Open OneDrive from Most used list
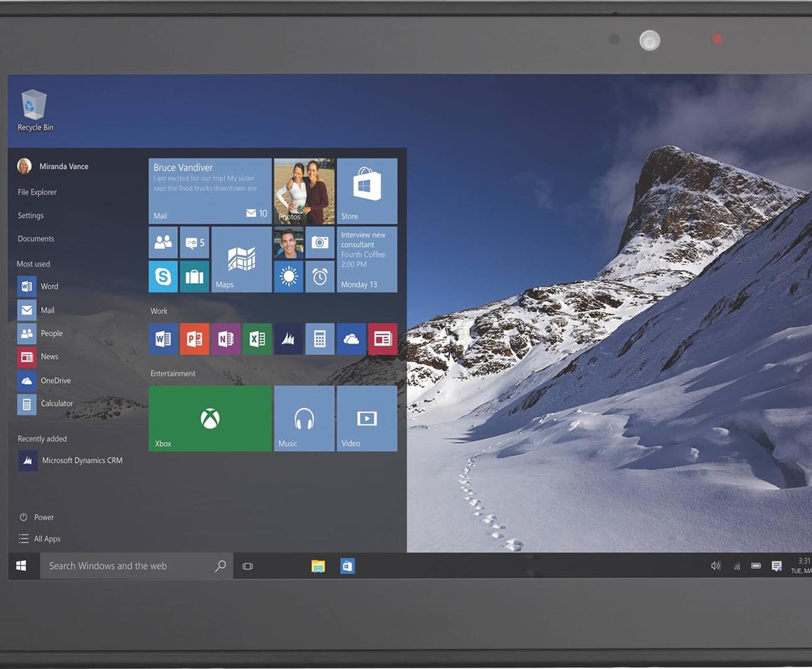Viewport: 812px width, 669px height. click(x=44, y=380)
